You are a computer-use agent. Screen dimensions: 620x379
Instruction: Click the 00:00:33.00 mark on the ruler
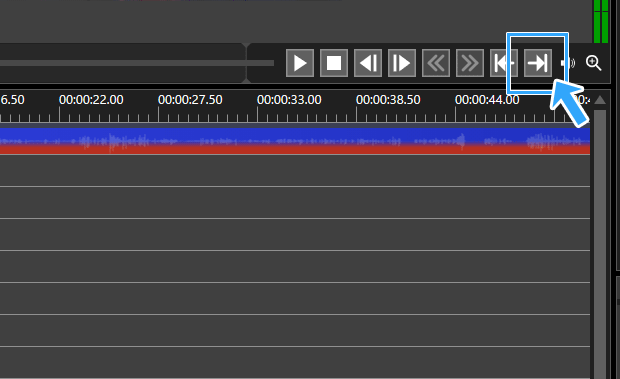[289, 100]
